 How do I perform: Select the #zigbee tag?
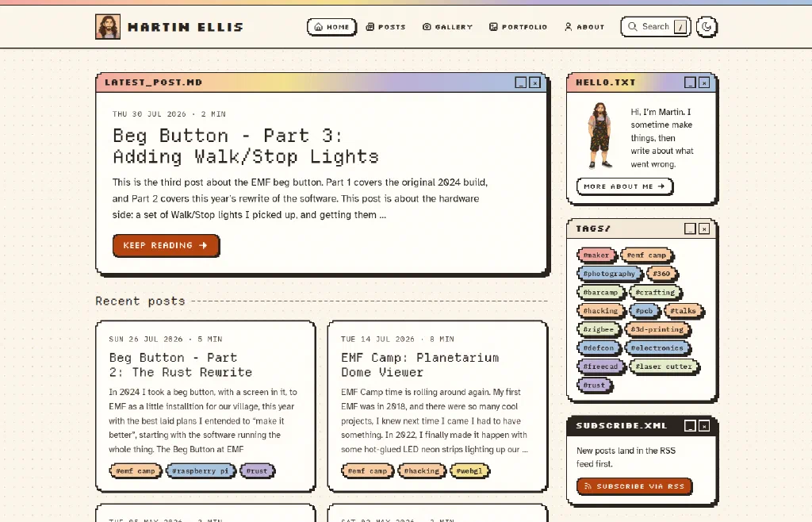(x=599, y=329)
